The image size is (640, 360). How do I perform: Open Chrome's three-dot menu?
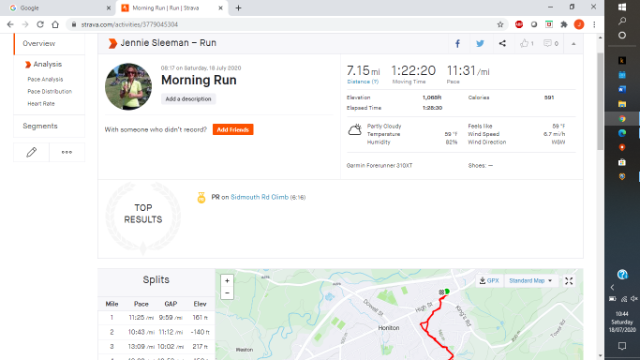pos(594,24)
